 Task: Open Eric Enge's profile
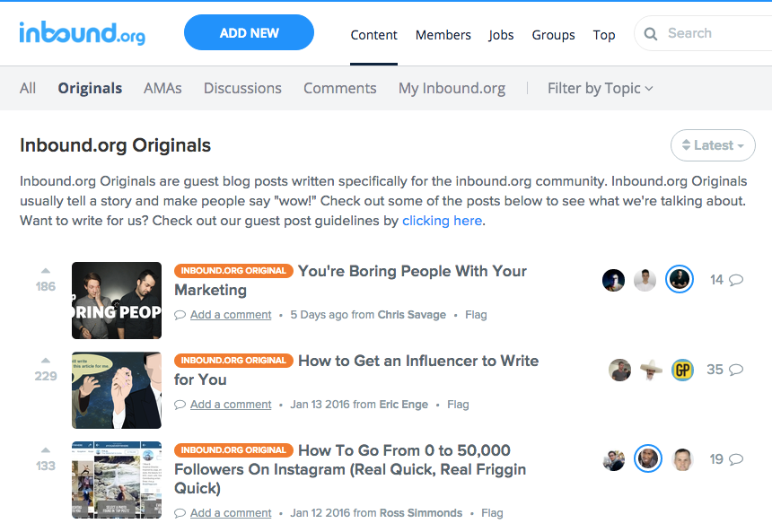click(404, 405)
